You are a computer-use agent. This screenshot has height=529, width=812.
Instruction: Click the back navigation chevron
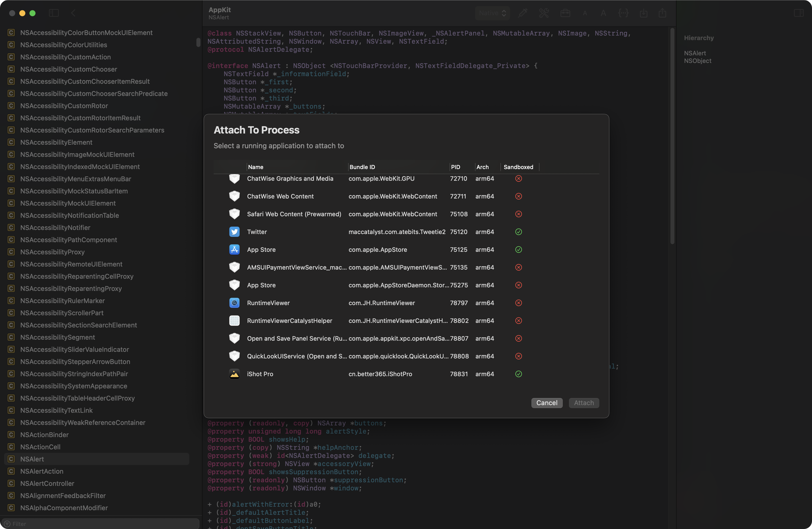(73, 13)
